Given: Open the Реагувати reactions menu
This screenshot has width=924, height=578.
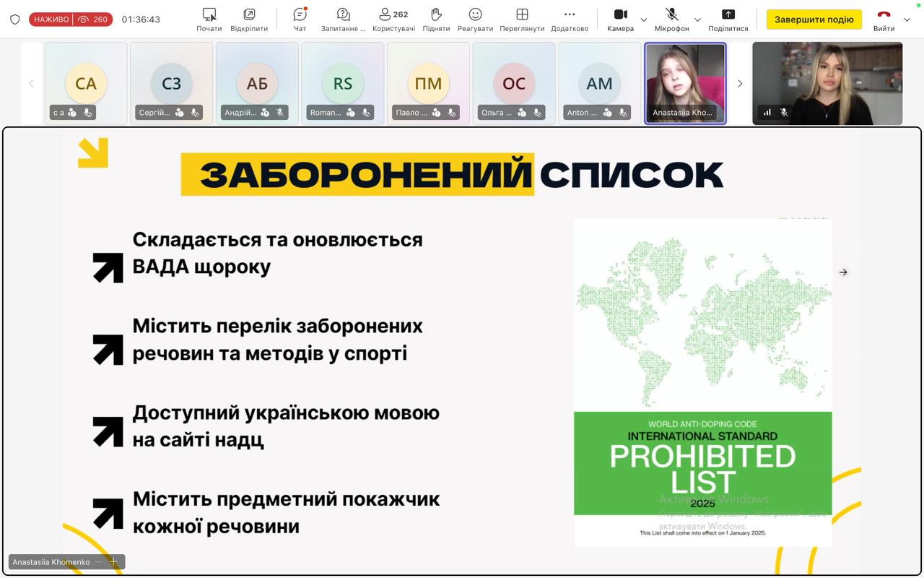Looking at the screenshot, I should [x=475, y=20].
